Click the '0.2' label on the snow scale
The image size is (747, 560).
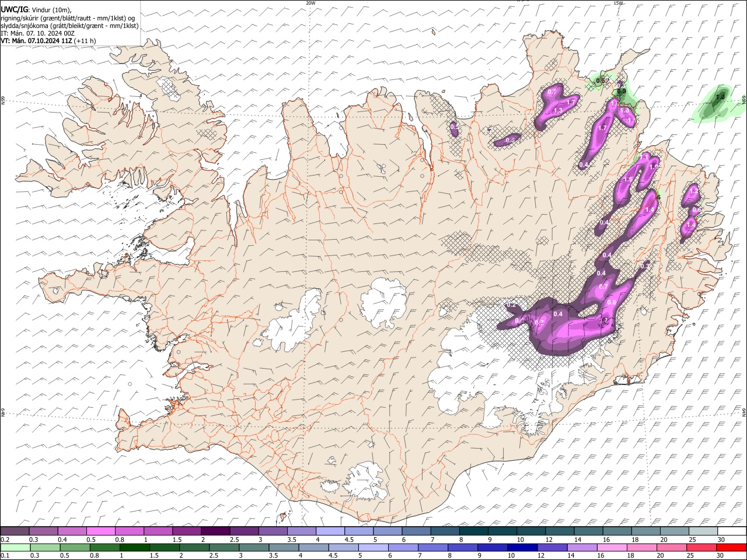(5, 540)
